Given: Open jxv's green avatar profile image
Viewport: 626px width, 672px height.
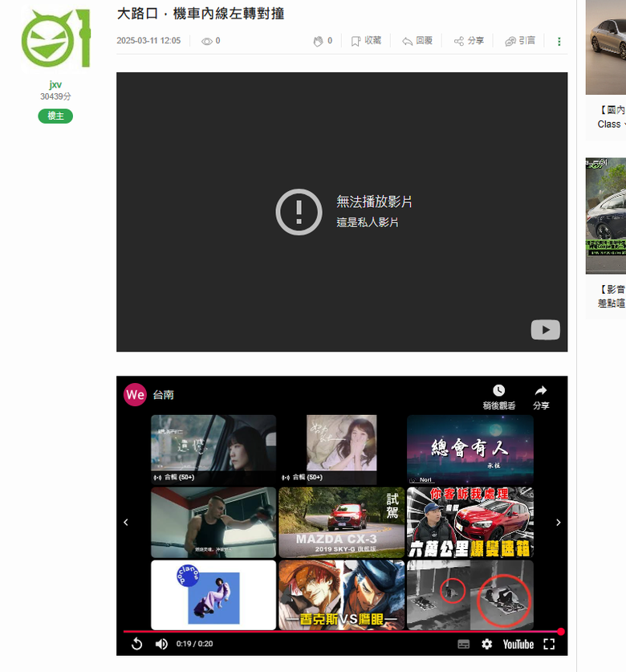Looking at the screenshot, I should pyautogui.click(x=55, y=39).
